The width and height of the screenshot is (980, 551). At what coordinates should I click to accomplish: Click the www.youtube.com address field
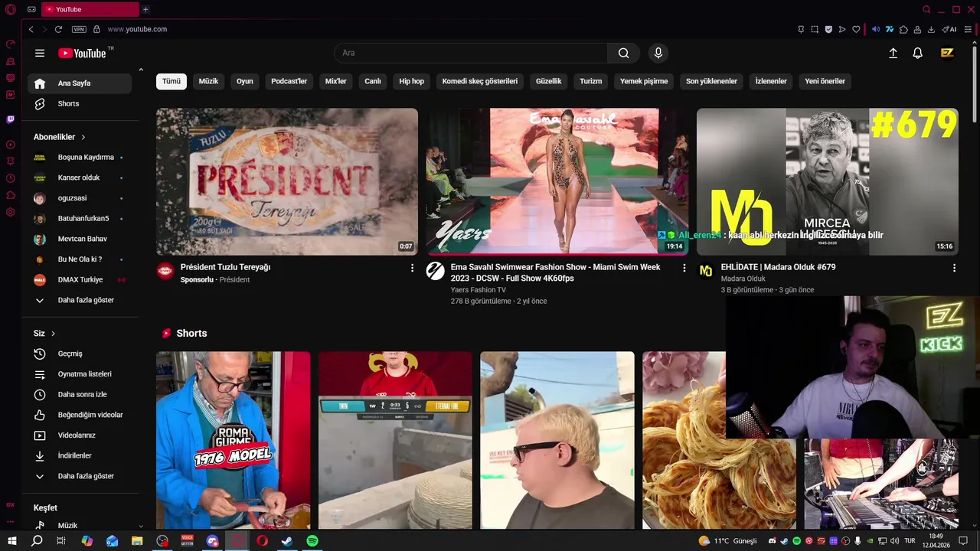137,29
